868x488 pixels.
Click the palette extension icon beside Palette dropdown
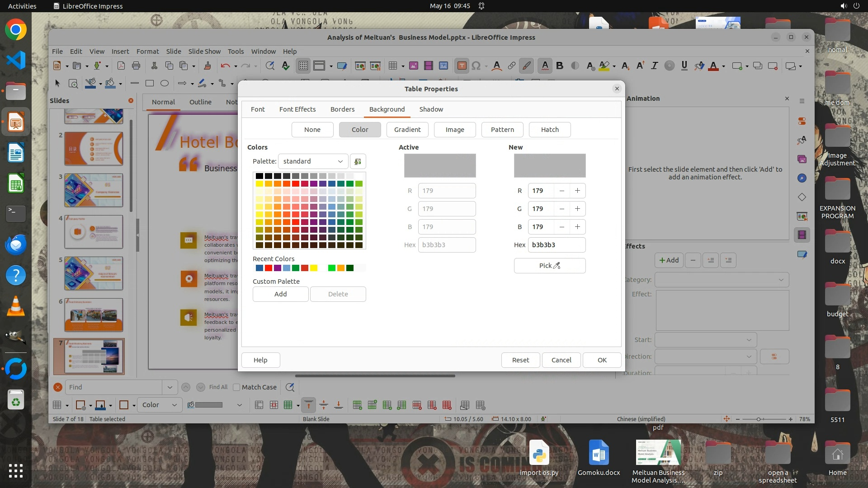tap(358, 161)
